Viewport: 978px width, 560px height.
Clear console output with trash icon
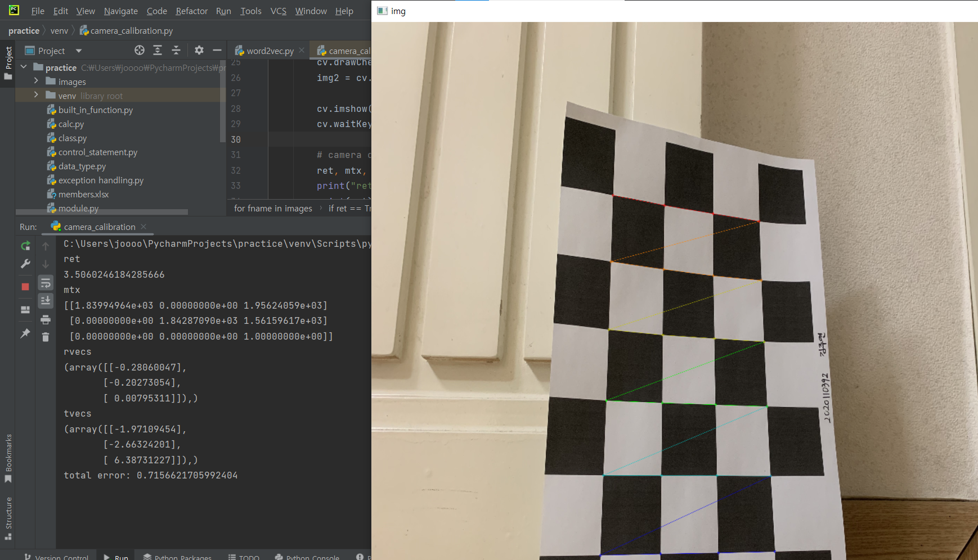coord(46,337)
